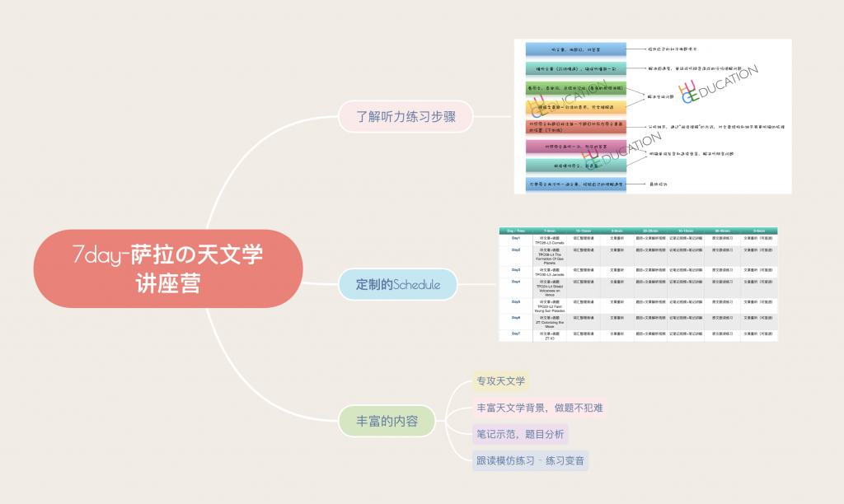This screenshot has height=504, width=844.
Task: Click the pink step box in the flowchart
Action: coord(576,147)
